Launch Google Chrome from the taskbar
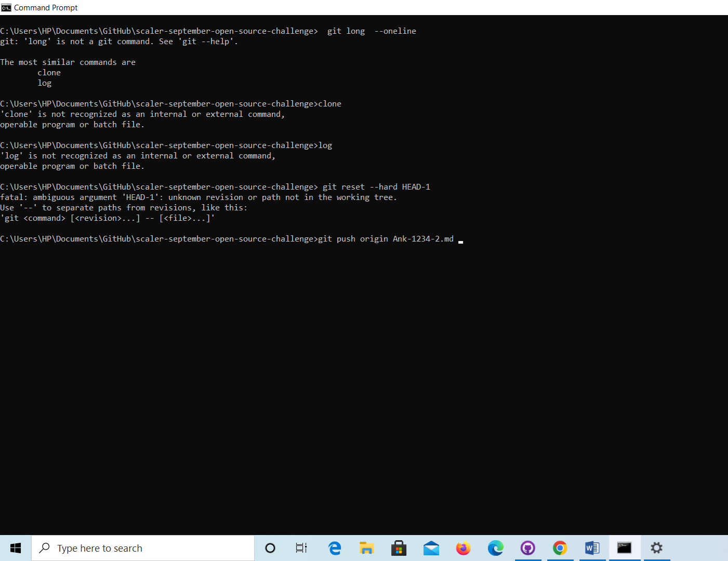This screenshot has width=728, height=561. (x=560, y=548)
